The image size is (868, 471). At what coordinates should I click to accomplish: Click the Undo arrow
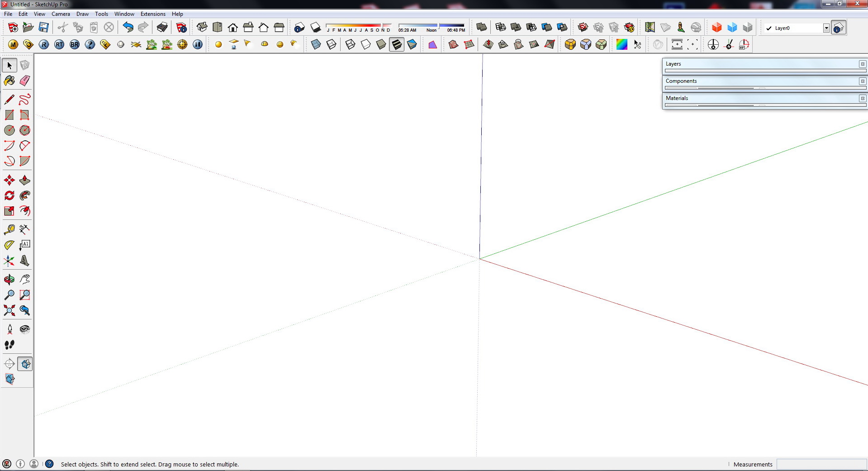[x=128, y=28]
